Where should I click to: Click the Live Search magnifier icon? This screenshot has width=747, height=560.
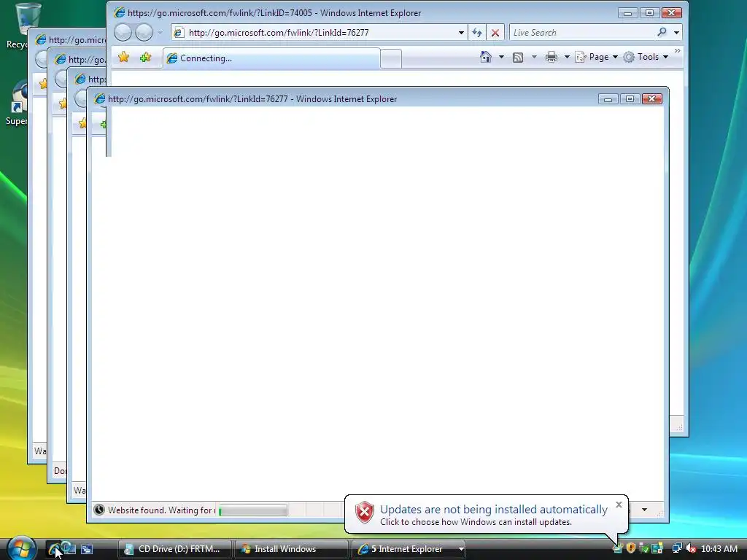click(x=662, y=32)
